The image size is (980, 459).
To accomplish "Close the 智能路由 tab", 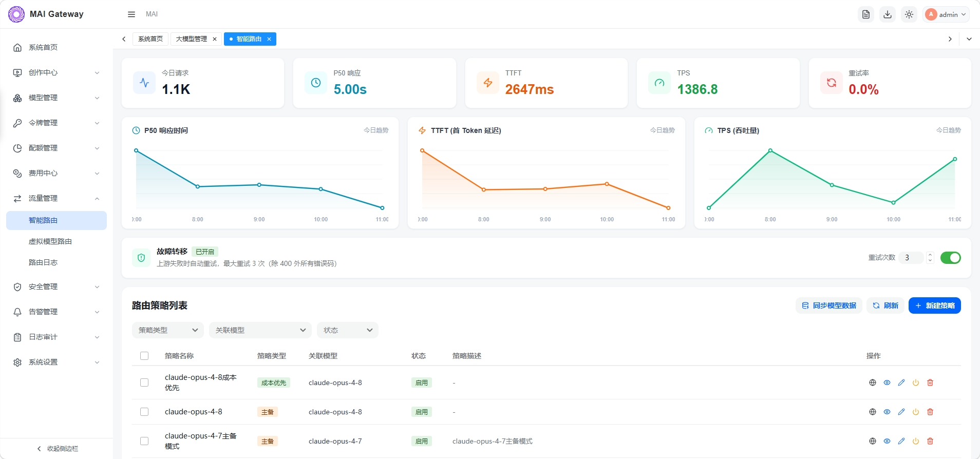I will point(269,39).
